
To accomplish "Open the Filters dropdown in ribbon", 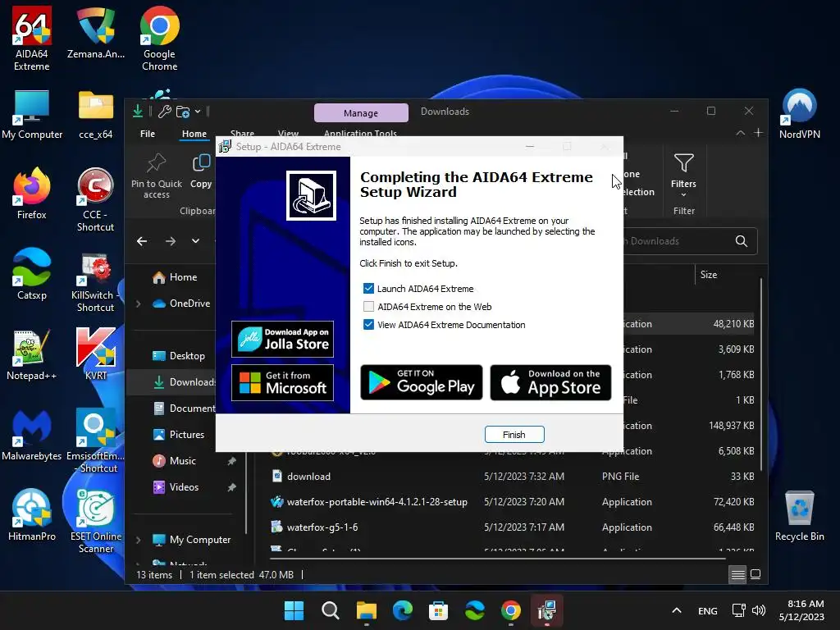I will 683,175.
